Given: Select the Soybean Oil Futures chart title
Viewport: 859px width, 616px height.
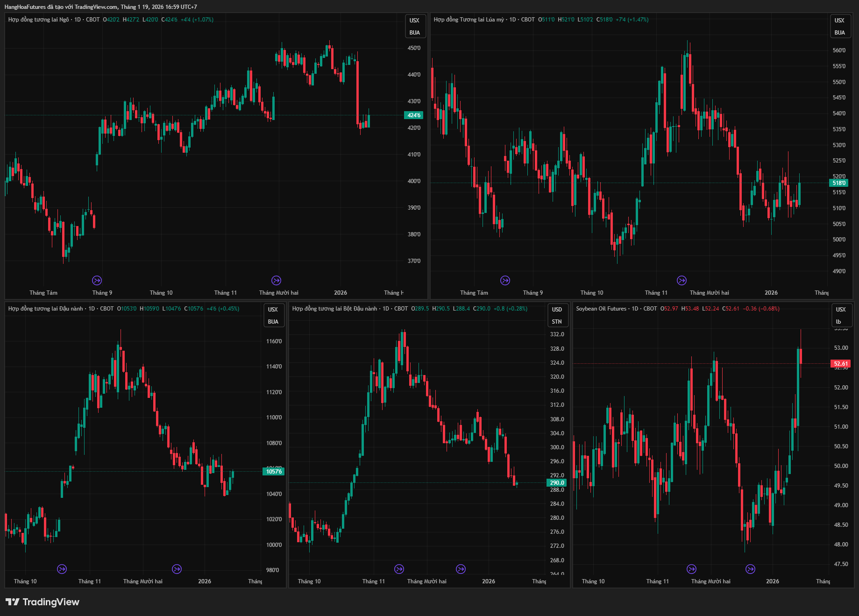Looking at the screenshot, I should pos(601,309).
